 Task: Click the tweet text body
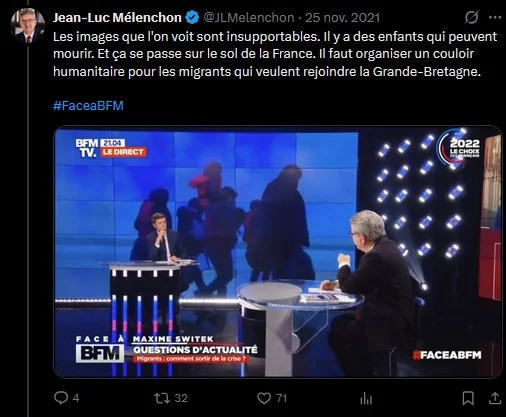[275, 54]
